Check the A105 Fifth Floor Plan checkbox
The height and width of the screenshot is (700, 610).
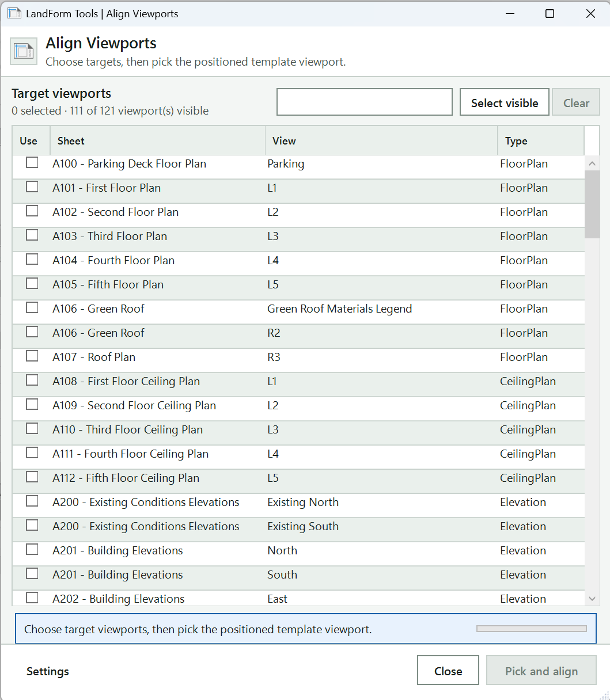point(32,284)
